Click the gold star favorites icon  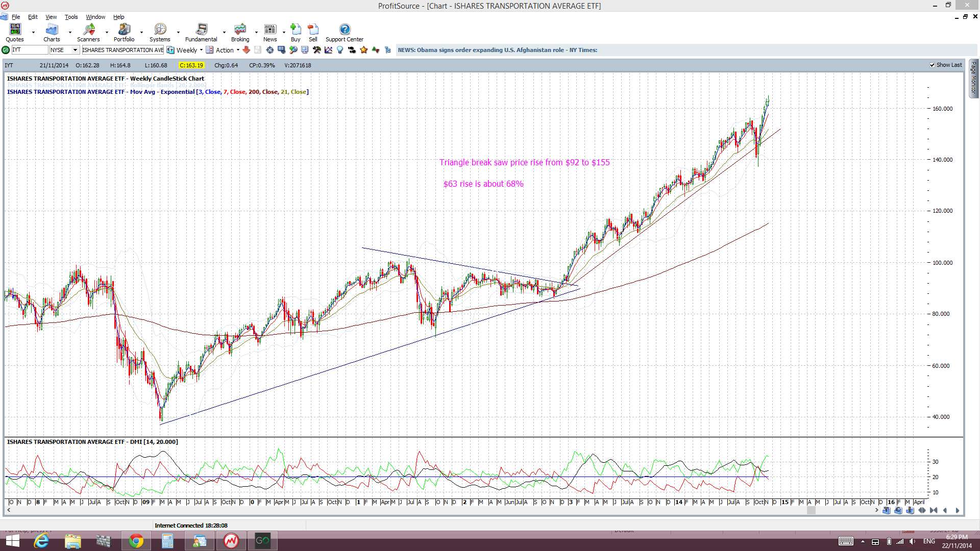[364, 50]
